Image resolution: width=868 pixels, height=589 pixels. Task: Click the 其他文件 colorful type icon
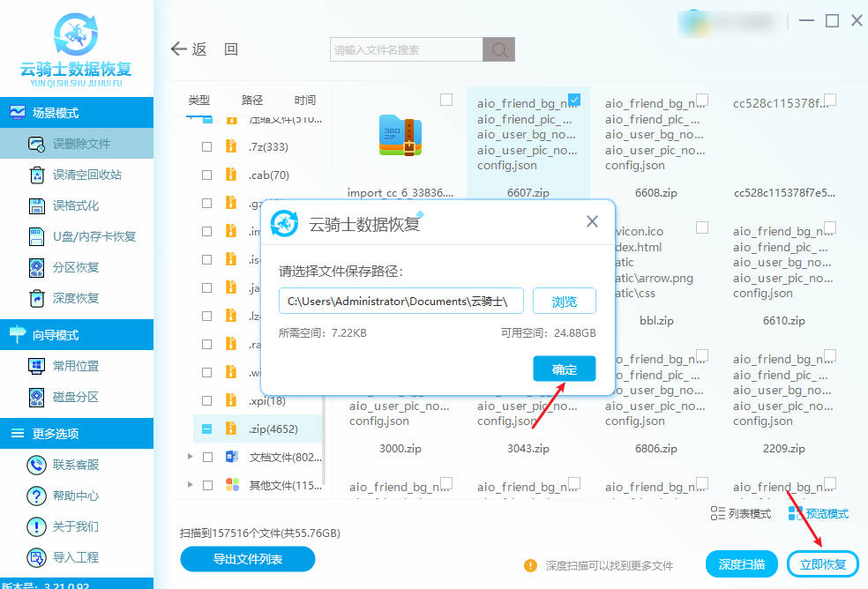(233, 485)
